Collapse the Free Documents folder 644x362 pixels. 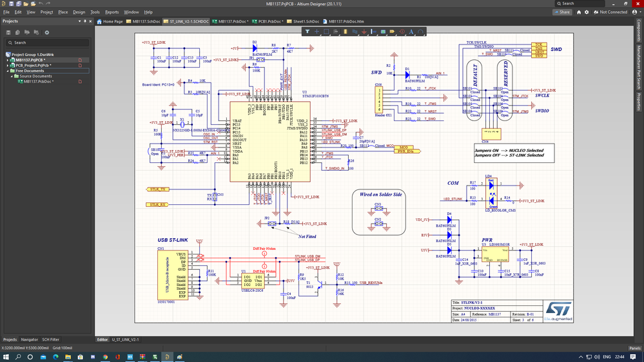pos(7,71)
